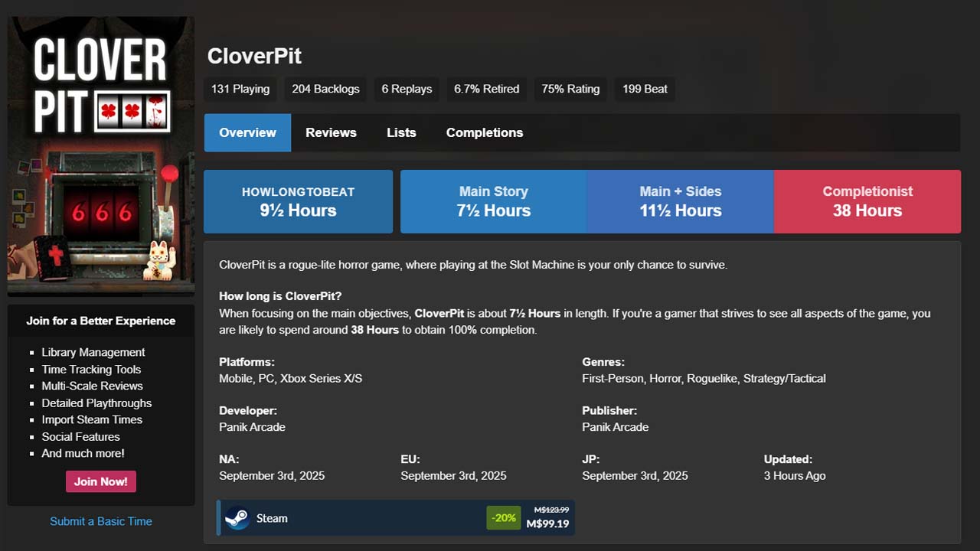Screen dimensions: 980x551
Task: Open the 75% Rating badge
Action: 570,89
